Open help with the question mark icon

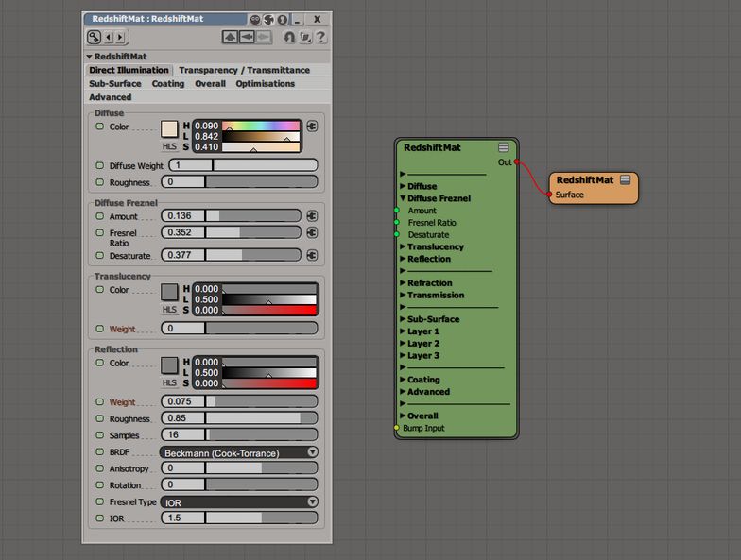321,37
